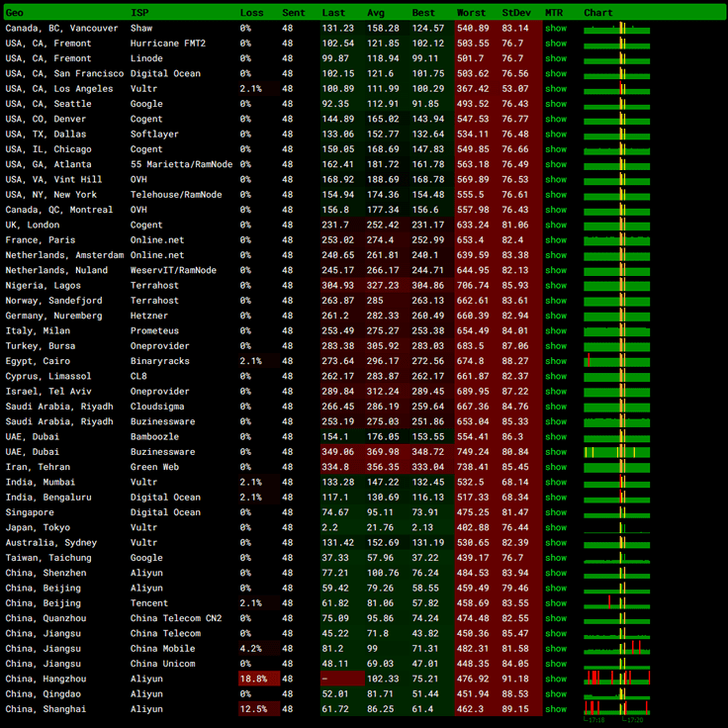The width and height of the screenshot is (728, 728).
Task: Open show link for Vint Hill OVH
Action: pyautogui.click(x=556, y=180)
